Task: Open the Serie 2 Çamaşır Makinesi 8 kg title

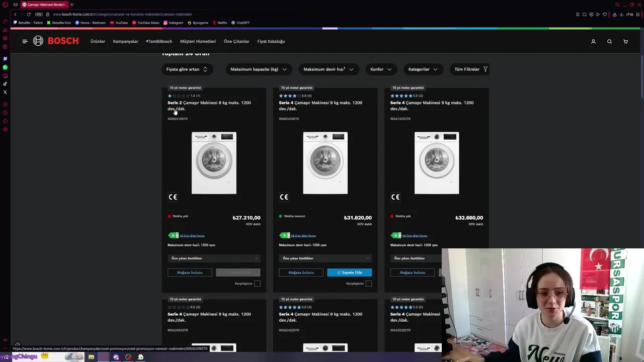Action: click(209, 106)
